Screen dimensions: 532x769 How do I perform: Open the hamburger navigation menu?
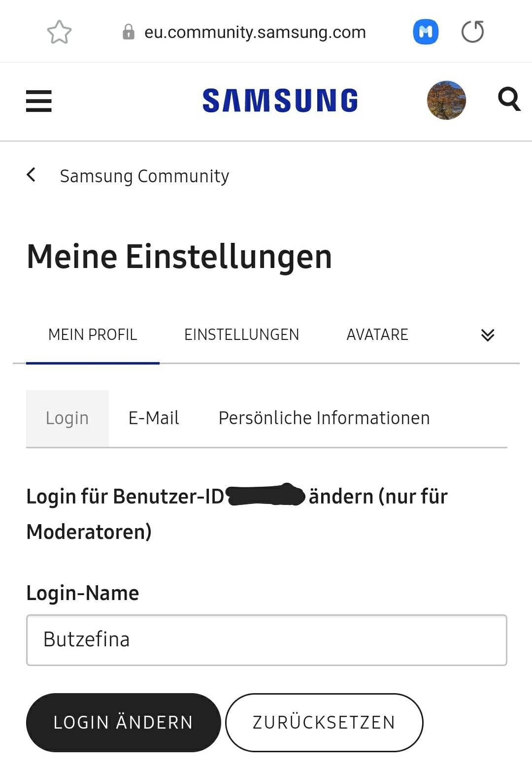39,101
